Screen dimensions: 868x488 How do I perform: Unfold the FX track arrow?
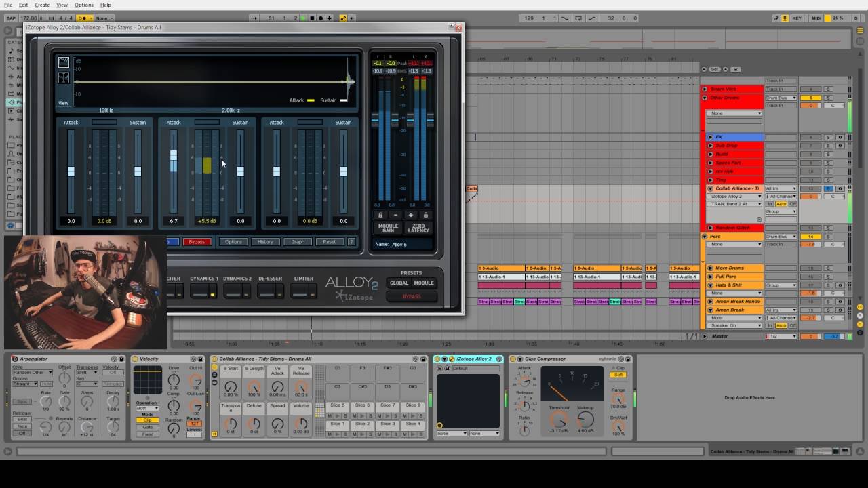(x=710, y=137)
